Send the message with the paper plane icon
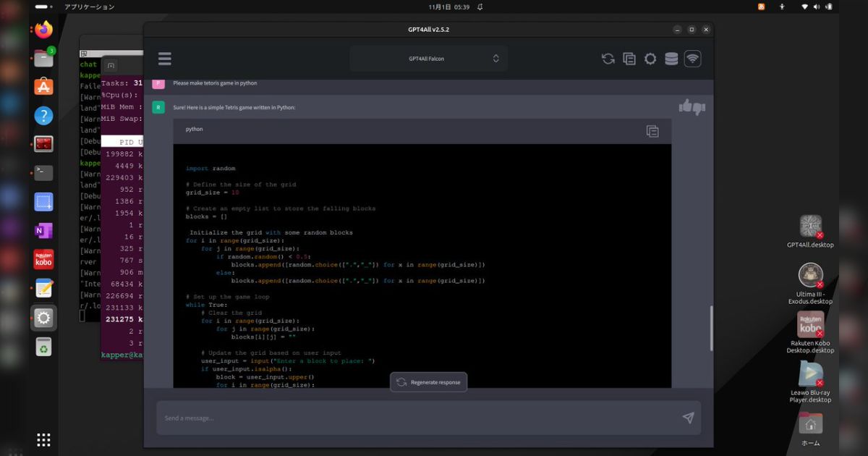The height and width of the screenshot is (456, 868). tap(688, 418)
